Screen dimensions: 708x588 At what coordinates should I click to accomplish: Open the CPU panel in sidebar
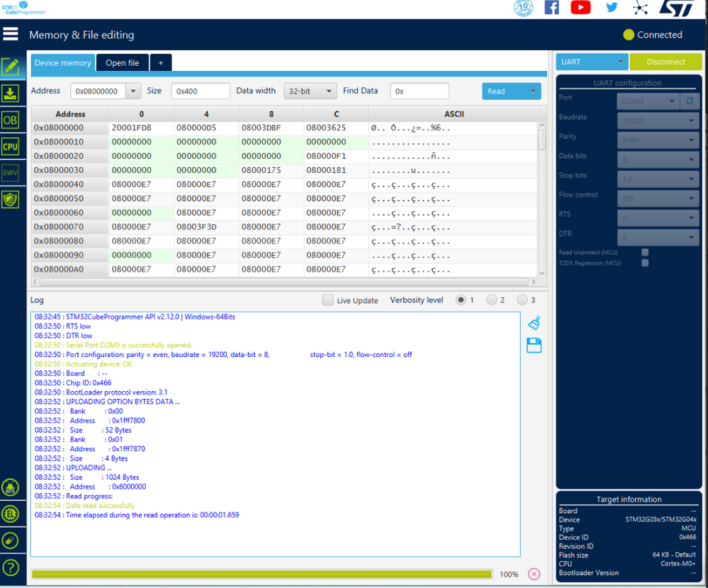[x=11, y=146]
